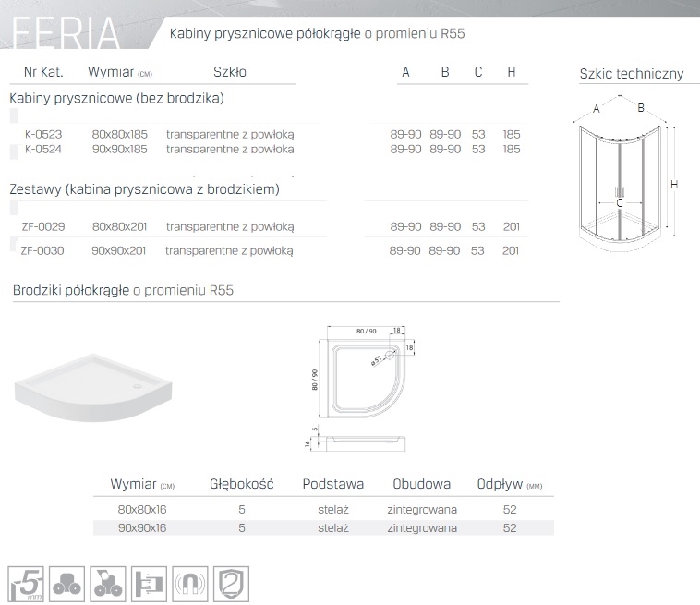Click the 'Szkło' column header
700x605 pixels.
pos(230,72)
